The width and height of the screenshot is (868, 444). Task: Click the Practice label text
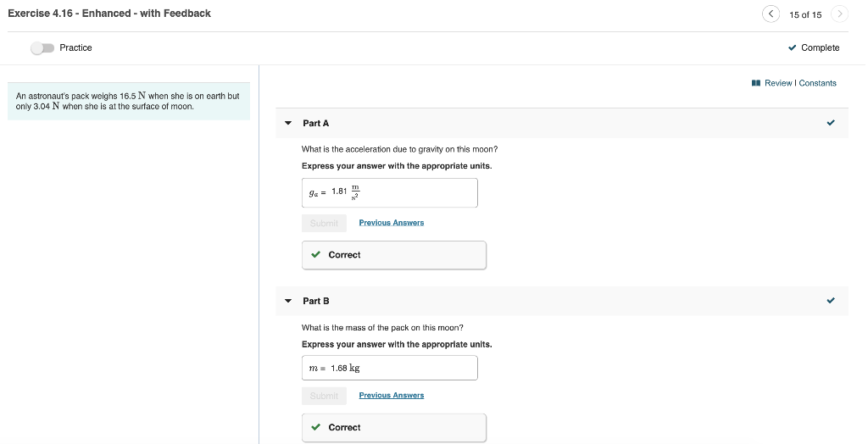75,47
